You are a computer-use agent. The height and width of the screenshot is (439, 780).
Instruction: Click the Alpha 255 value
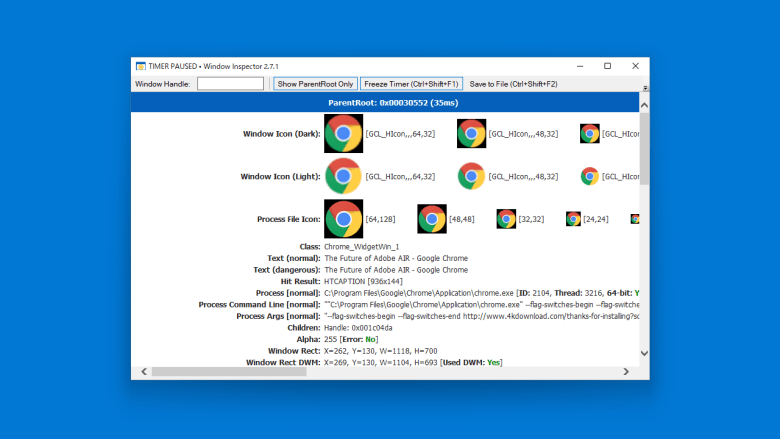pos(330,340)
